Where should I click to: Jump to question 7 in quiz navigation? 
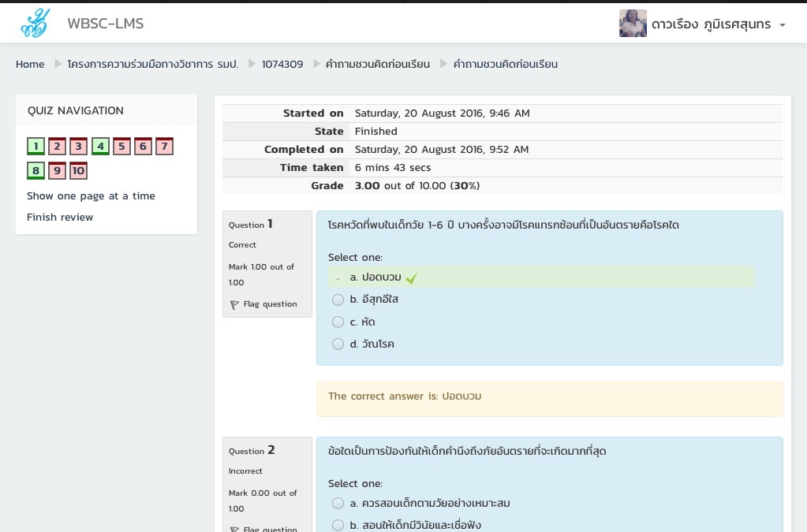click(x=164, y=147)
